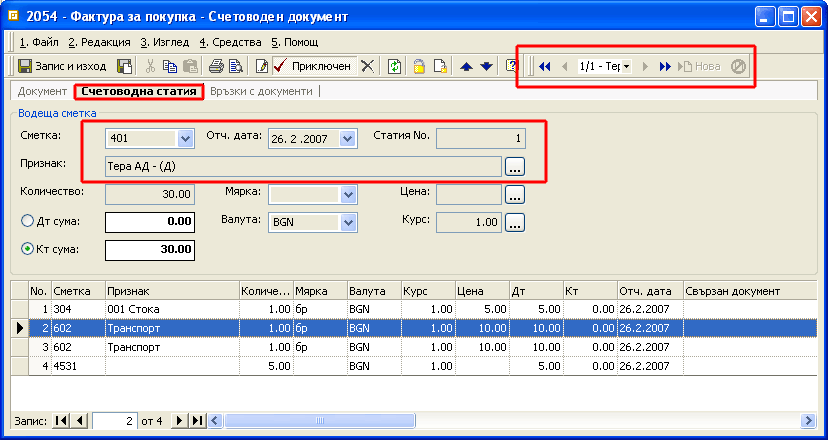This screenshot has width=828, height=440.
Task: Click the Кт сума amount field
Action: (x=150, y=250)
